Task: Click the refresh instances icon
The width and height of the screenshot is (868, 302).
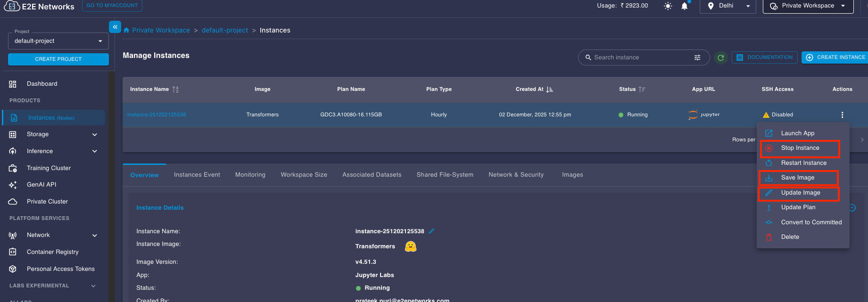Action: tap(720, 57)
